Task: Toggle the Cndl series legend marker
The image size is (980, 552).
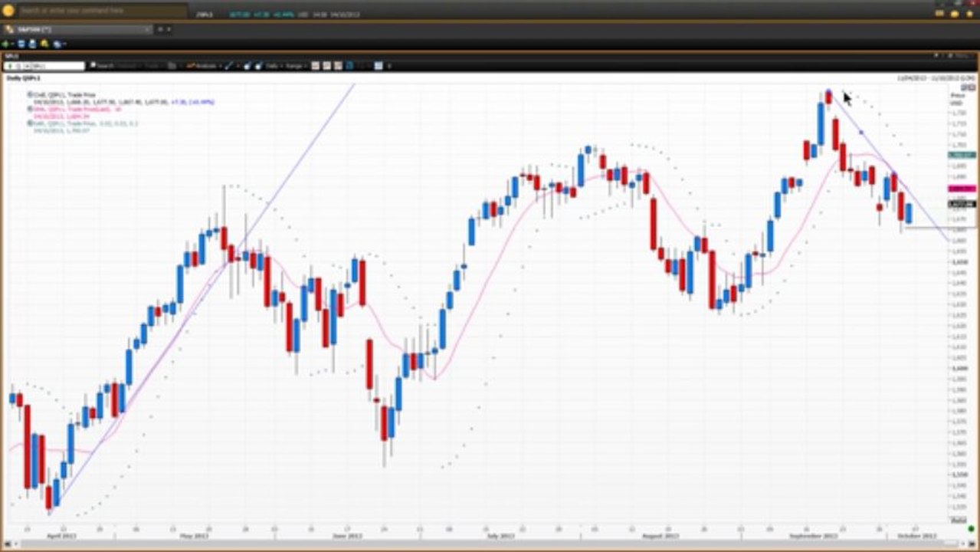Action: tap(30, 94)
